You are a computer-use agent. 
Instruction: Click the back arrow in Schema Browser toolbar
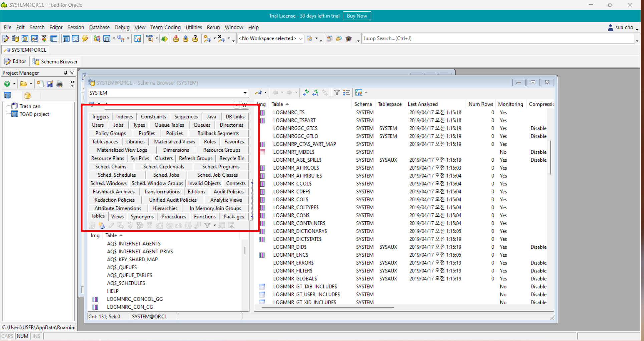(x=275, y=93)
